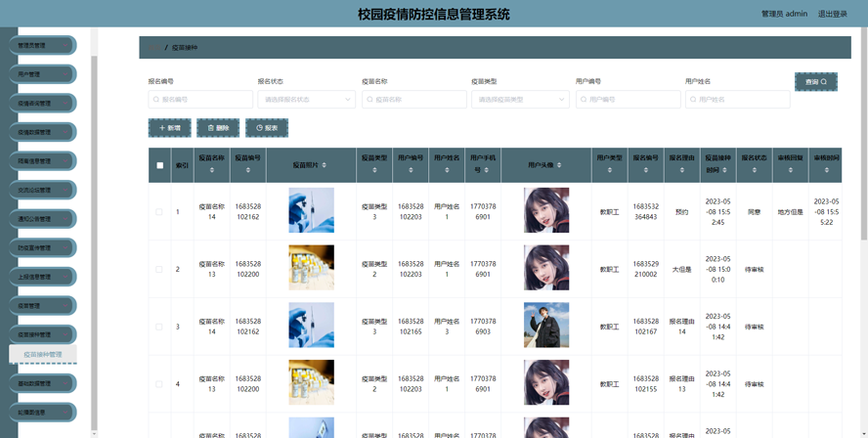
Task: Open user avatar thumbnail in row 3
Action: pyautogui.click(x=546, y=325)
